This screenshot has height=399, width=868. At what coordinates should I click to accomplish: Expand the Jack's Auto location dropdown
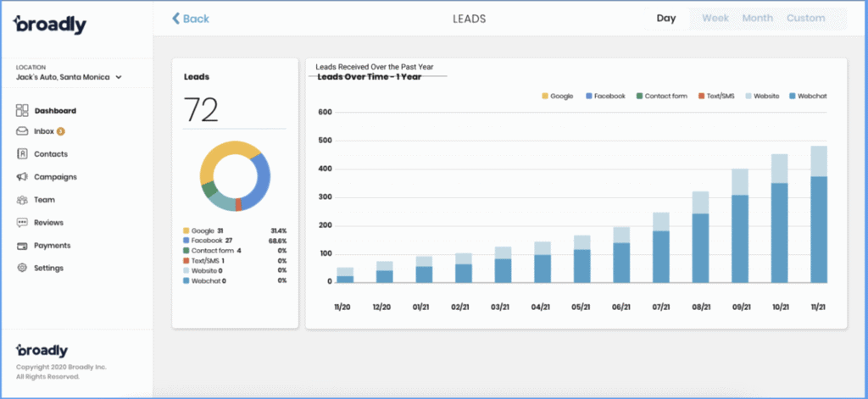tap(119, 77)
